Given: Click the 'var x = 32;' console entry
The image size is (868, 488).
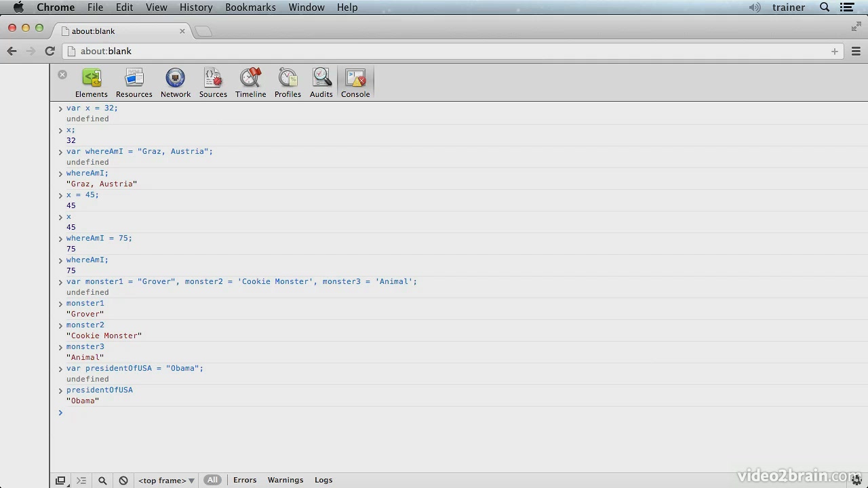Looking at the screenshot, I should [92, 108].
